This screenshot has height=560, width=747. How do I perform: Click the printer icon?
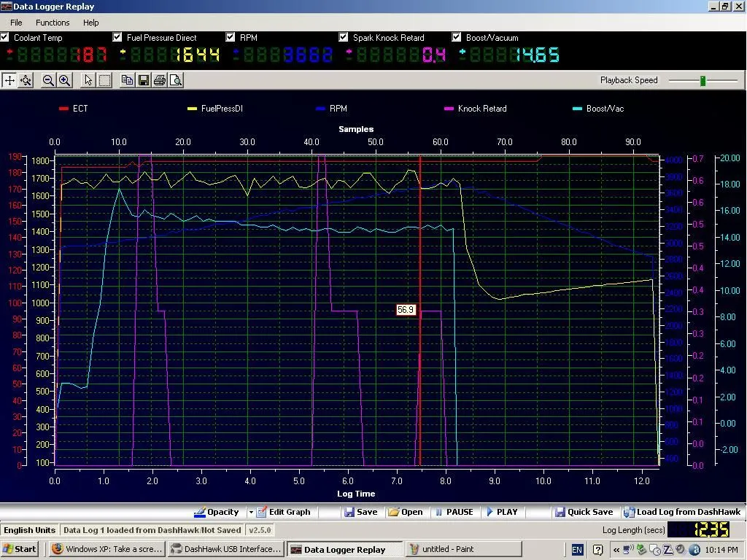click(x=160, y=80)
